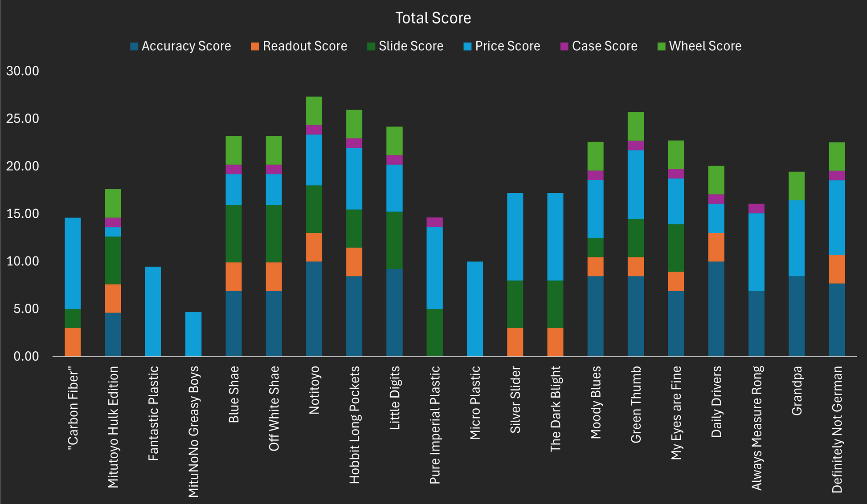Select the Wheel Score legend label
Image resolution: width=867 pixels, height=504 pixels.
705,46
